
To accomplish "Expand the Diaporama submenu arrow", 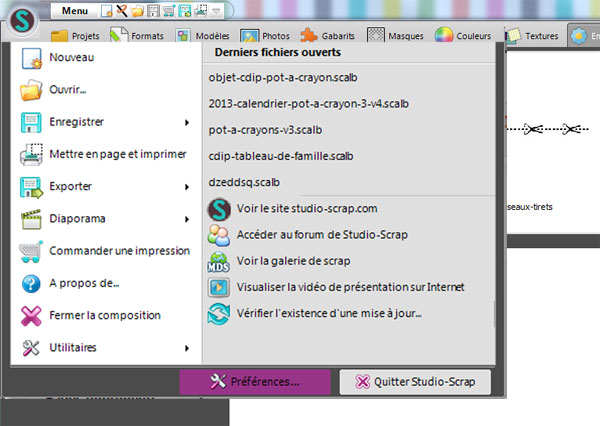I will click(187, 219).
